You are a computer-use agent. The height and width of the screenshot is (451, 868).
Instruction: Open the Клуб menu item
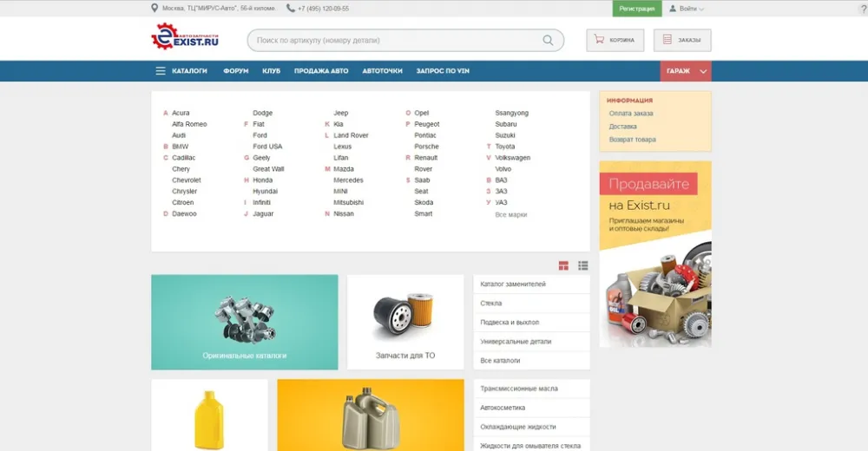pos(271,71)
